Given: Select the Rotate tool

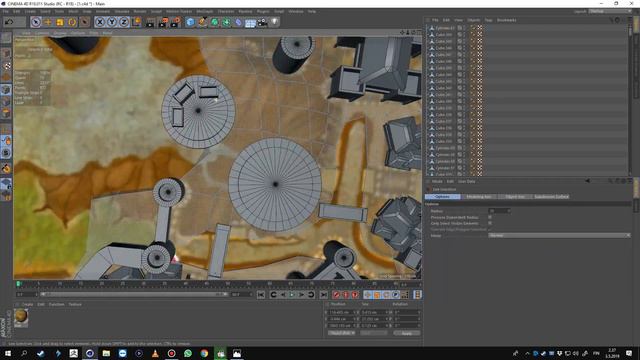Looking at the screenshot, I should [72, 22].
